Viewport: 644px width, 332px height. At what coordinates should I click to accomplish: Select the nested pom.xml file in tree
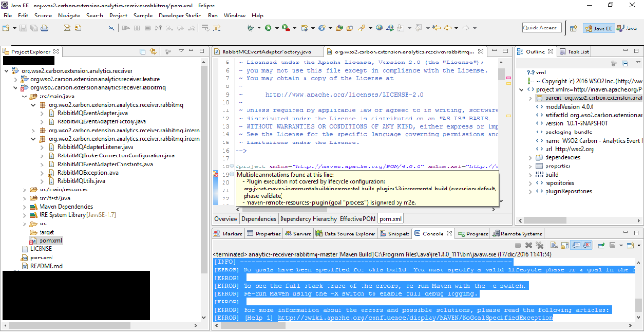click(45, 240)
